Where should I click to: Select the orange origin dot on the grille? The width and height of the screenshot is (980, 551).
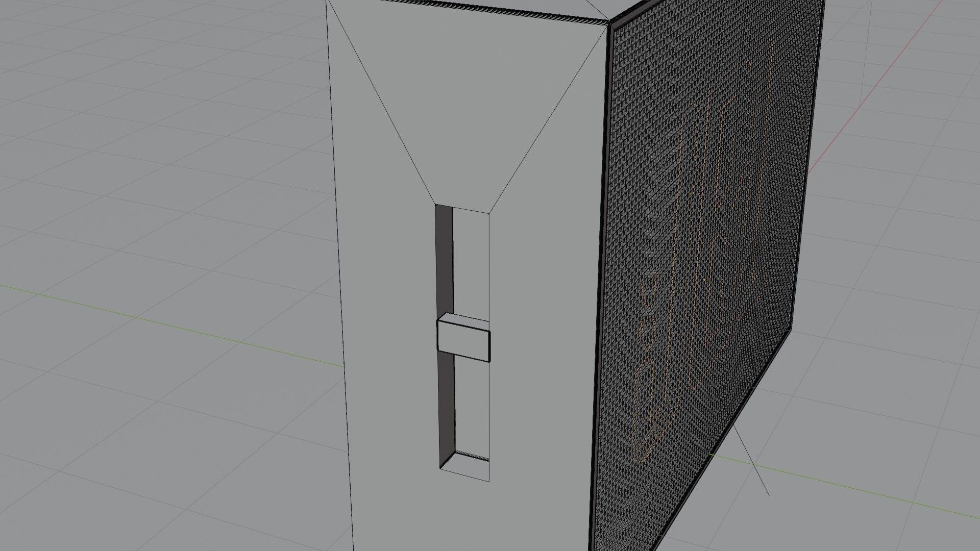pos(704,280)
